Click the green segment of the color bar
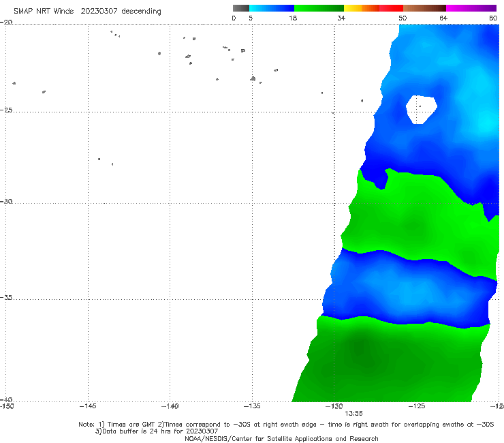Screen dimensions: 504x443 (319, 8)
